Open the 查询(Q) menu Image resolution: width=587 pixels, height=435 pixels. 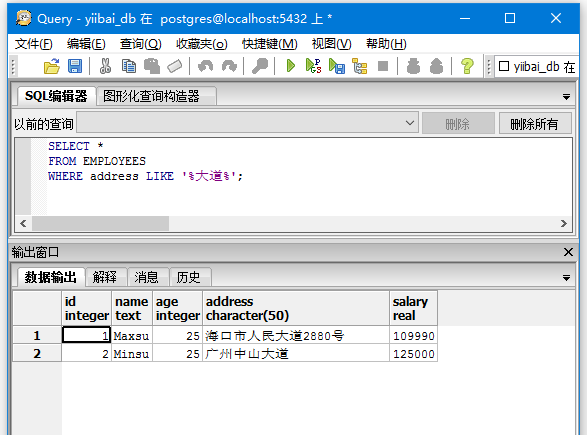coord(140,44)
